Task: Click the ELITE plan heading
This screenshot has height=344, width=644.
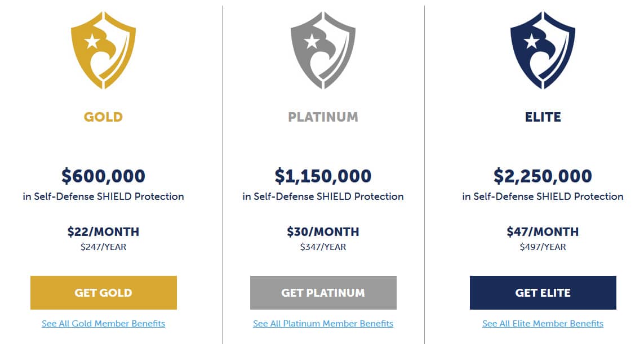Action: coord(543,117)
